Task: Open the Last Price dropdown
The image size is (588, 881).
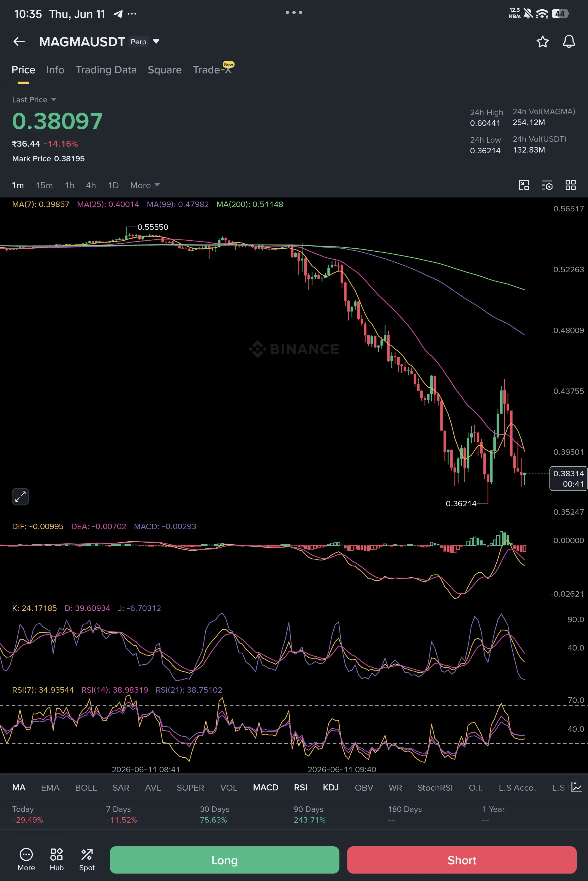Action: (x=34, y=100)
